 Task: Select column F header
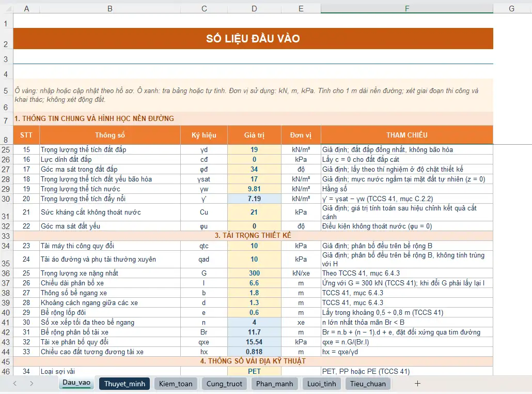tap(407, 9)
